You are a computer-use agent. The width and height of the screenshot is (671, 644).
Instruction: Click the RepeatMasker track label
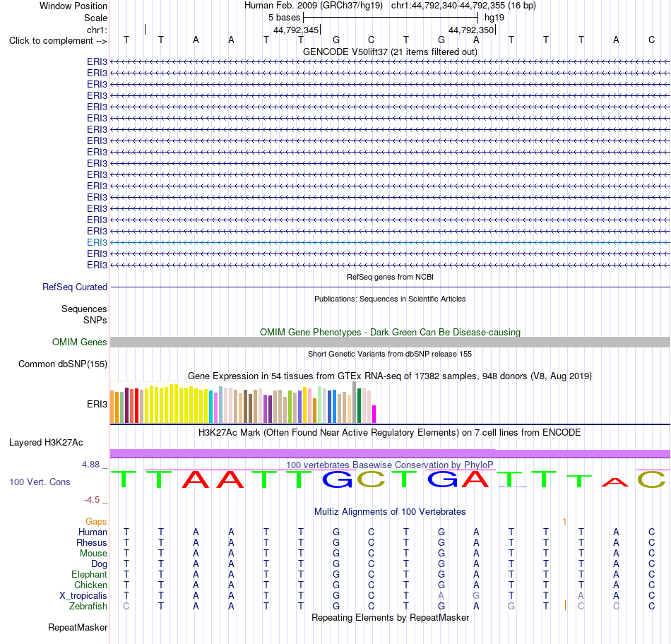click(x=78, y=627)
